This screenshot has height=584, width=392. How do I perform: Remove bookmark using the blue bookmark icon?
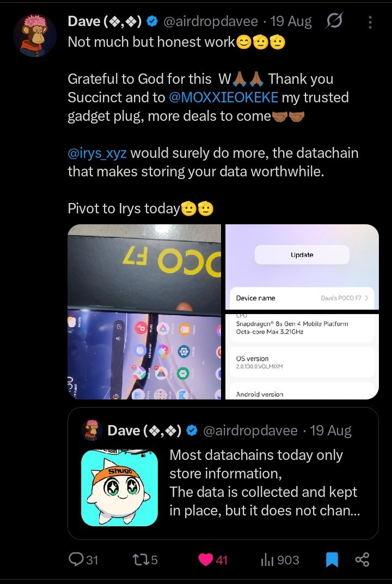332,560
